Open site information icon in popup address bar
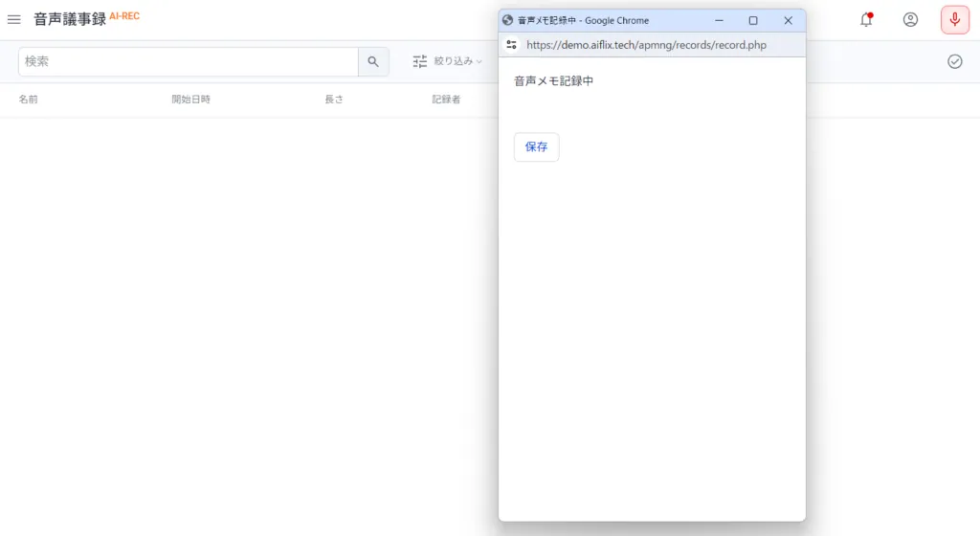The height and width of the screenshot is (536, 980). [511, 44]
